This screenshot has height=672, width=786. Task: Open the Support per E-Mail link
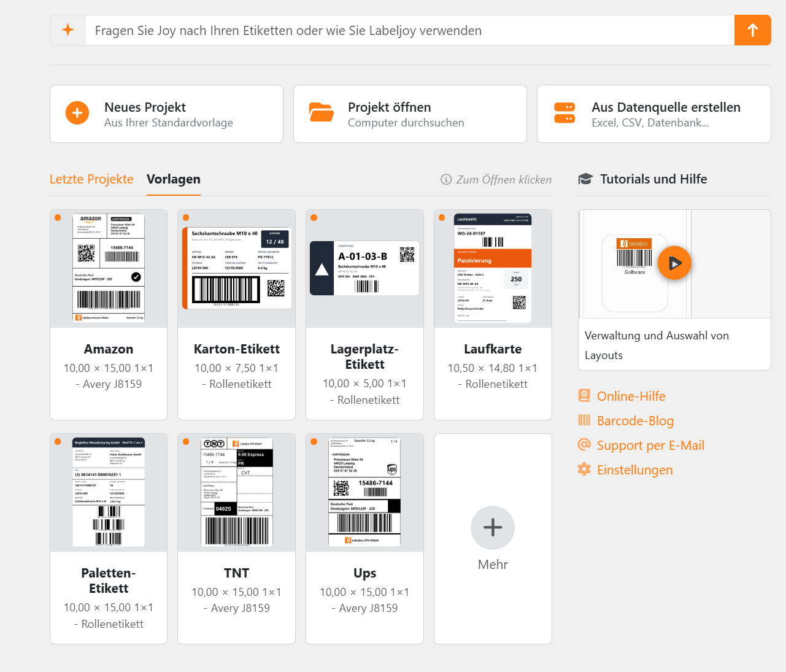point(650,445)
